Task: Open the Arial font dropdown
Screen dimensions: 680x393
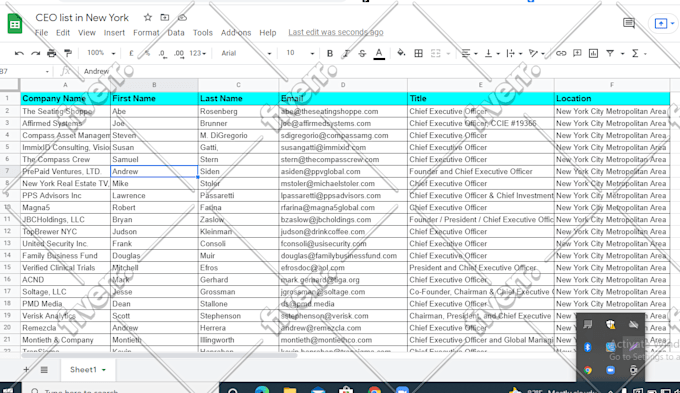Action: [x=246, y=53]
